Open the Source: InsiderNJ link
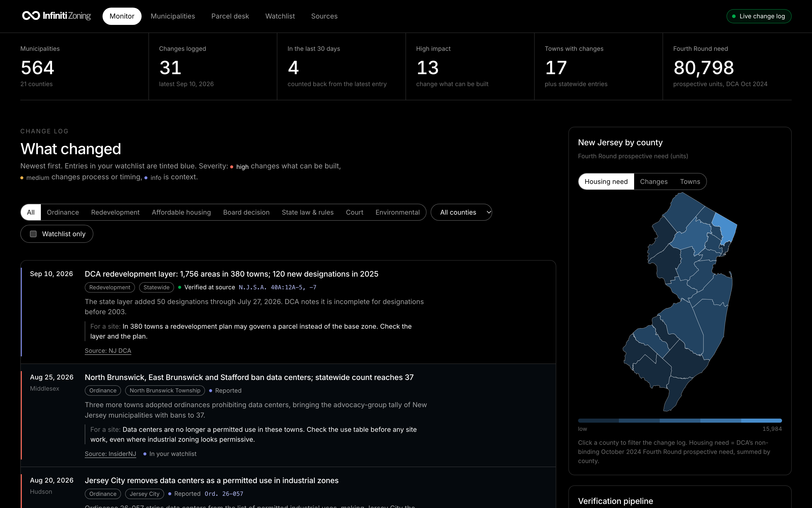This screenshot has width=812, height=508. tap(110, 454)
